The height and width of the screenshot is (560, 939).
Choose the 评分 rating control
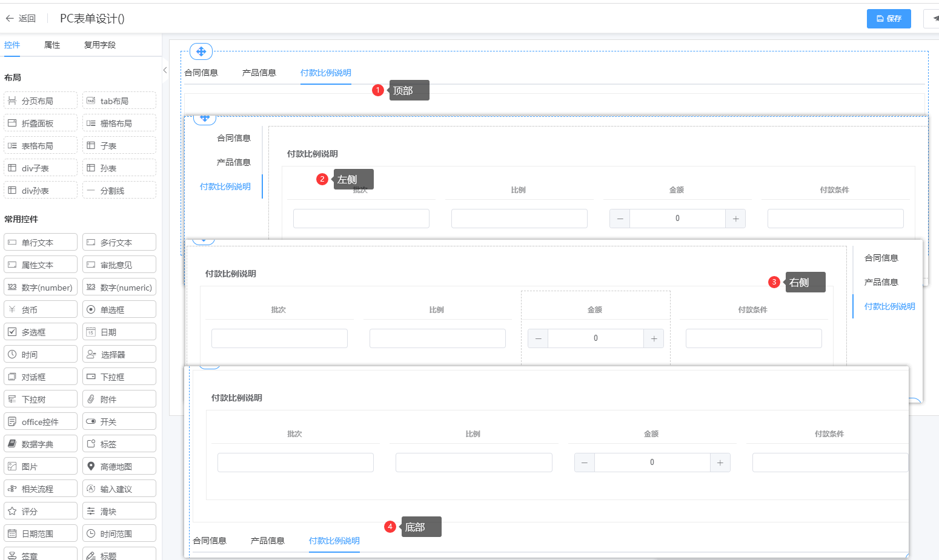tap(40, 512)
